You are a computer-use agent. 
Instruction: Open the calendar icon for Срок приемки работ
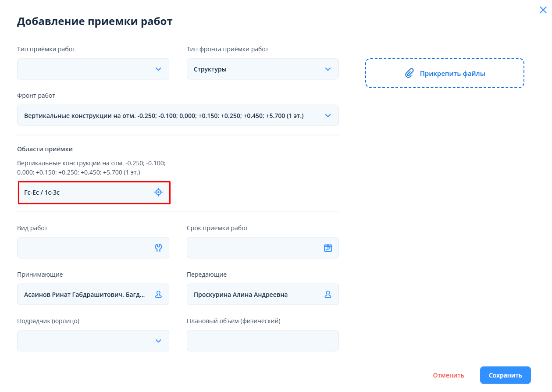(x=328, y=248)
